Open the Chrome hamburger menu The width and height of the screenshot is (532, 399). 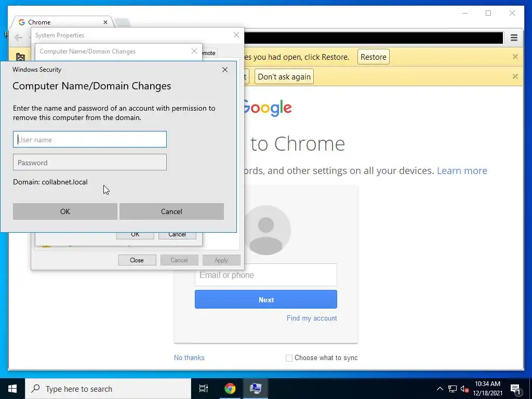pos(514,37)
